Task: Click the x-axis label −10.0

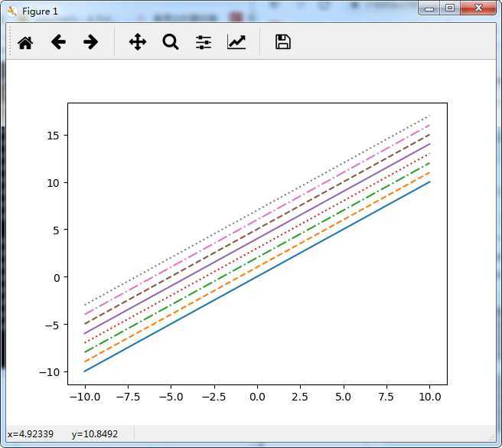Action: point(85,397)
